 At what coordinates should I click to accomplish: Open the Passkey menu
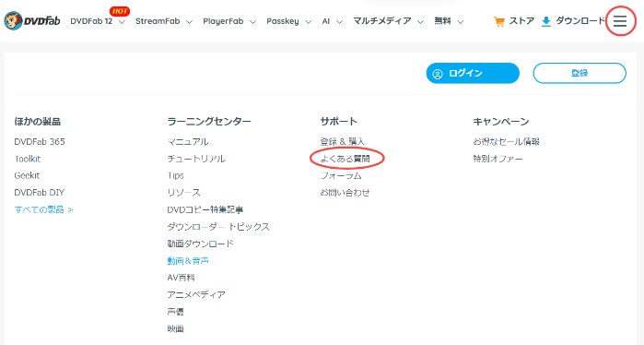point(283,21)
